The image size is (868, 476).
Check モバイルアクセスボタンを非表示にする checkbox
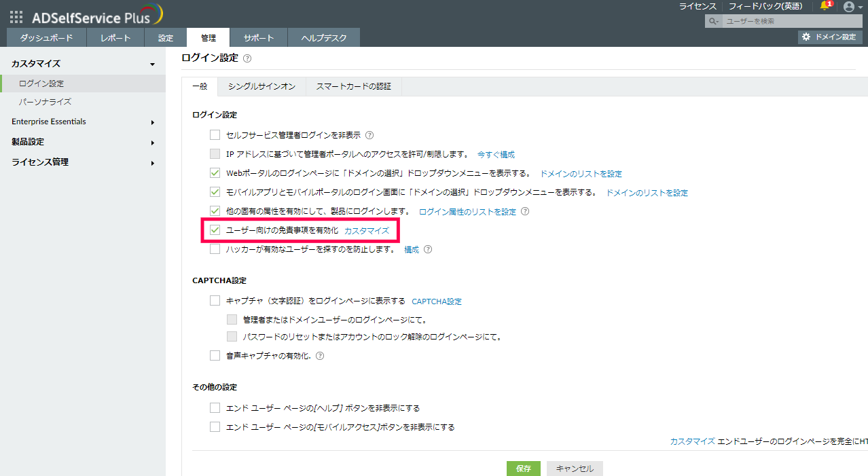coord(215,427)
